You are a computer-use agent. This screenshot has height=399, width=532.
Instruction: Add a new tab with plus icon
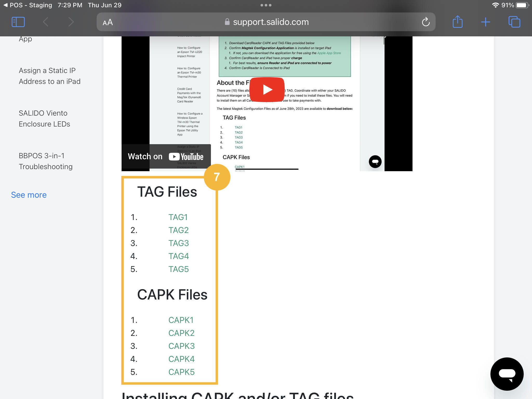tap(485, 22)
